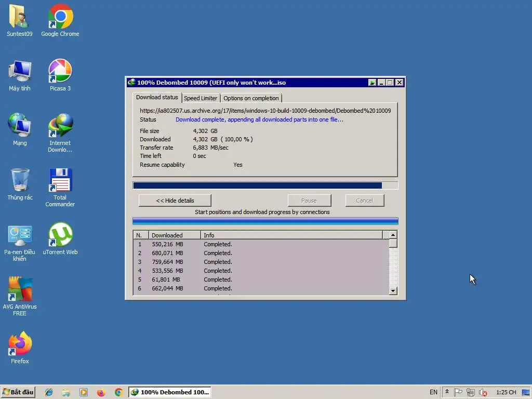Minimize the IDM download dialog
Image resolution: width=532 pixels, height=399 pixels.
(x=381, y=83)
